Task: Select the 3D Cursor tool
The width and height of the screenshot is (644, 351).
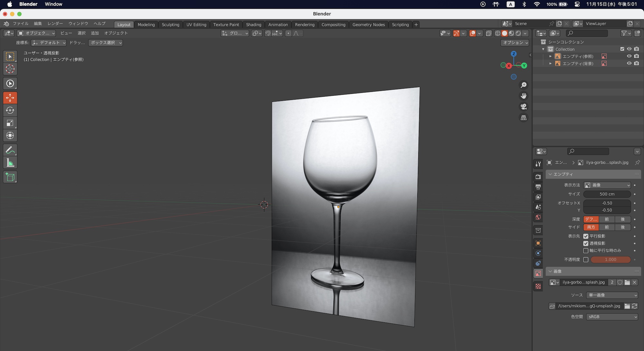Action: tap(10, 69)
